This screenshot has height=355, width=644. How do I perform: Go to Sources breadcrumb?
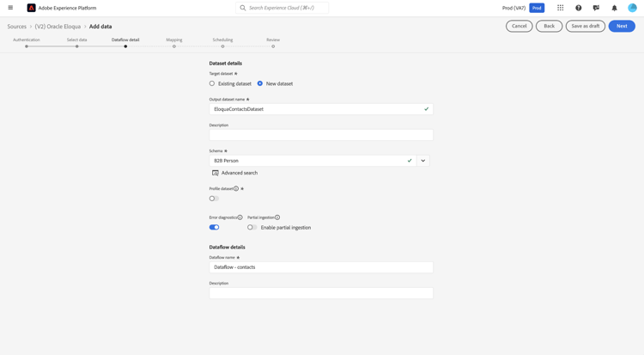(x=17, y=27)
